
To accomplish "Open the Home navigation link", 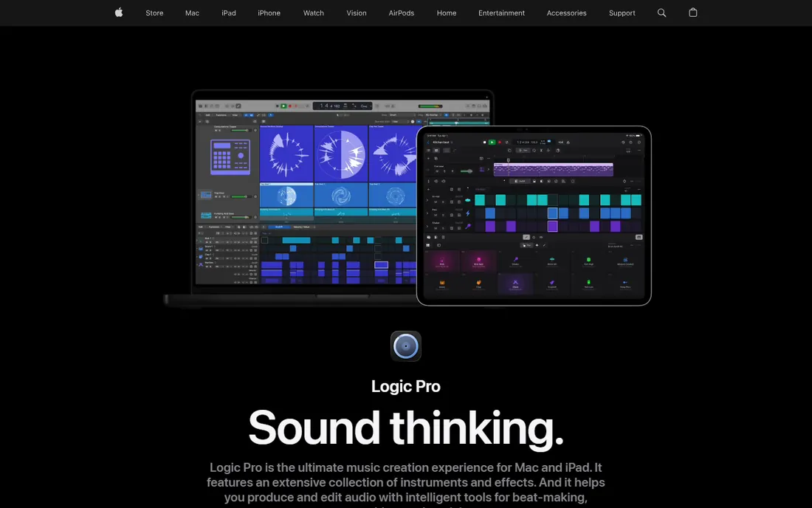I will coord(447,13).
